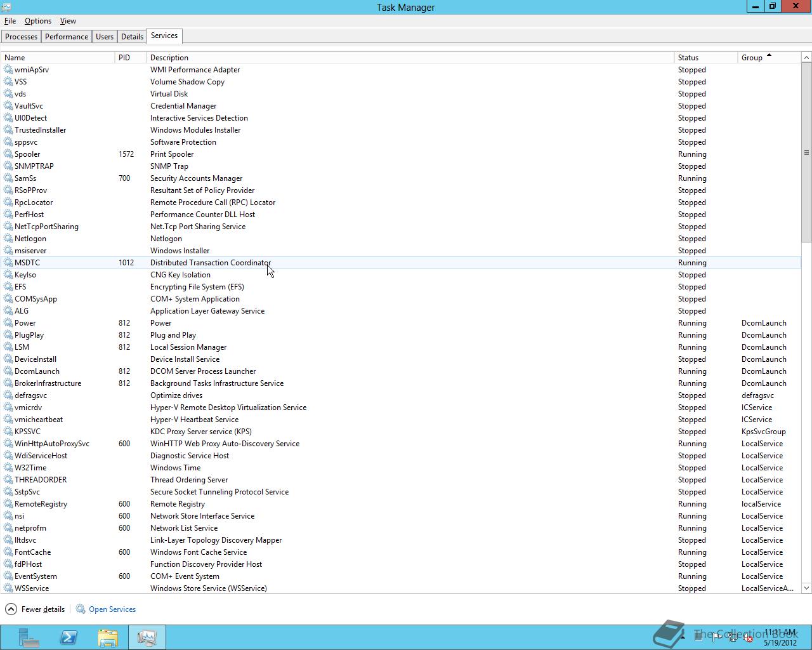Click the PID 1572 cell for Spooler
The height and width of the screenshot is (650, 812).
point(126,154)
